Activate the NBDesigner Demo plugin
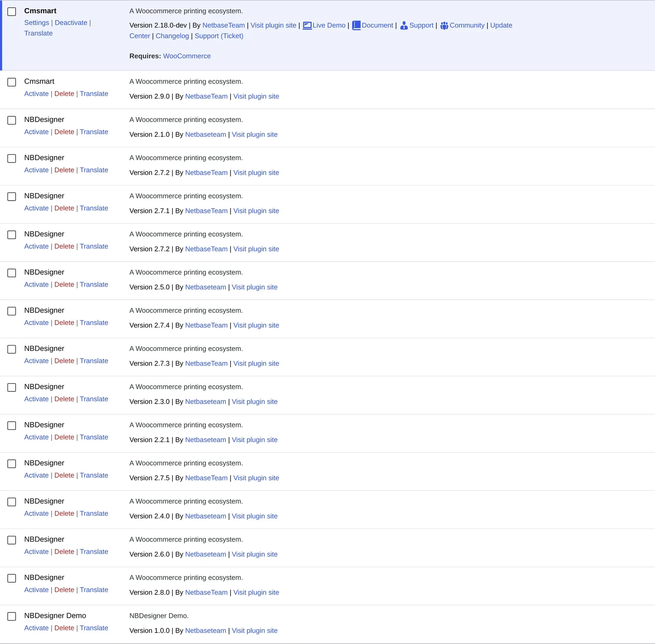The height and width of the screenshot is (644, 655). coord(36,628)
